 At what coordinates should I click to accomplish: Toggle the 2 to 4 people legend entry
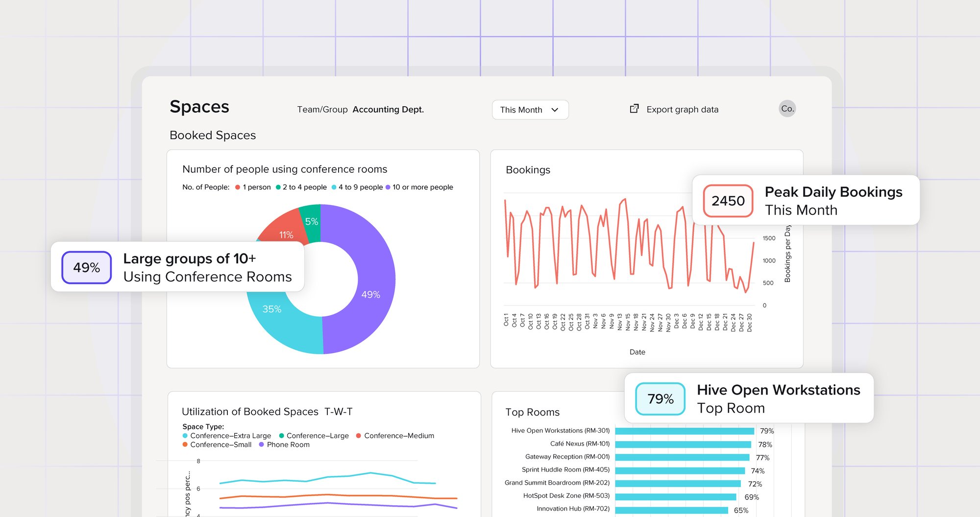[x=301, y=187]
